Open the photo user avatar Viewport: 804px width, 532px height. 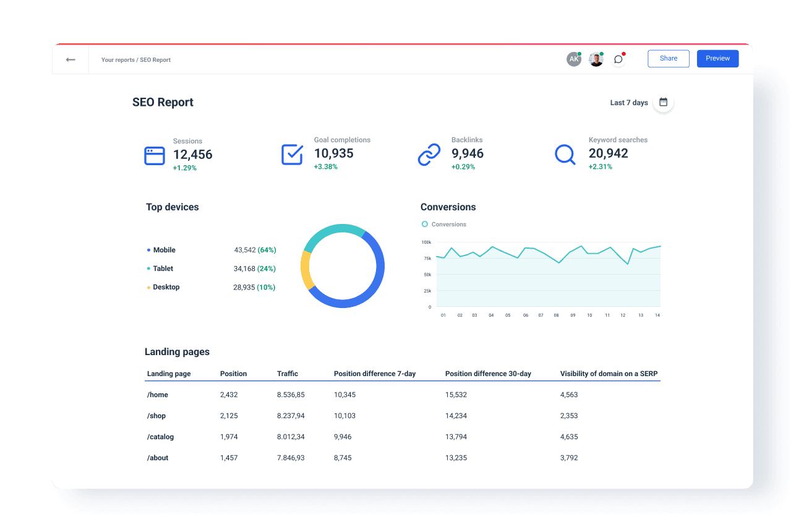click(x=596, y=59)
